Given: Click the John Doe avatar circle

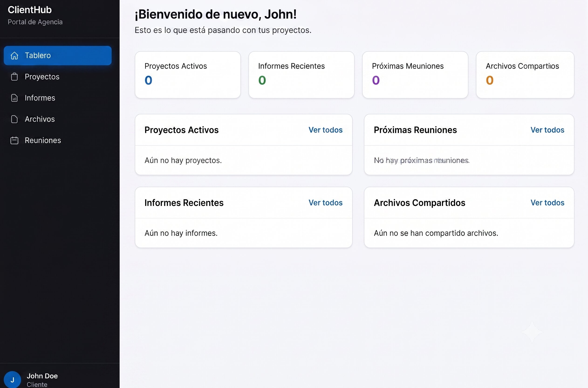Looking at the screenshot, I should pyautogui.click(x=12, y=380).
